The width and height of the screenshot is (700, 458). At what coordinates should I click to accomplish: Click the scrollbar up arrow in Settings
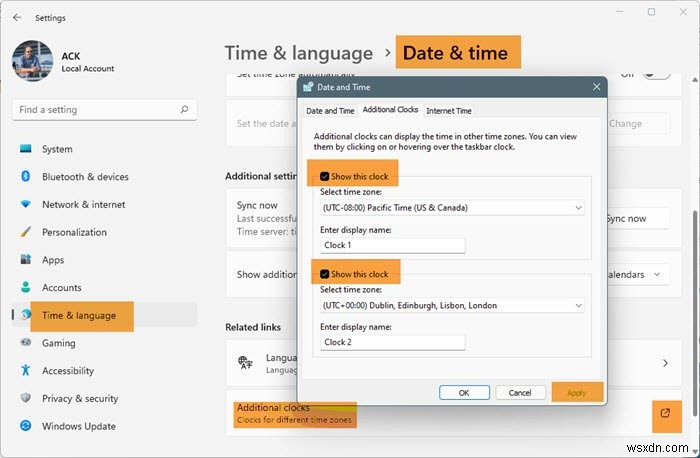click(x=695, y=80)
